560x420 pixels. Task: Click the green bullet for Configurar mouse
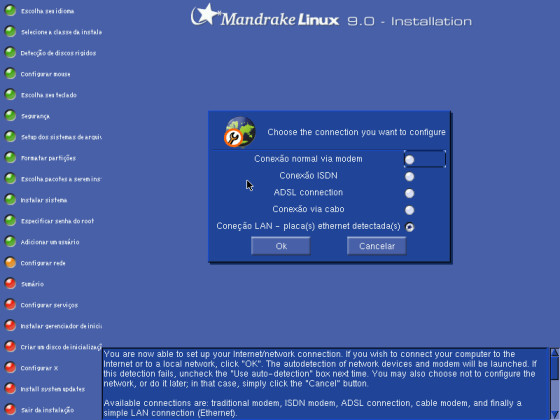point(10,74)
